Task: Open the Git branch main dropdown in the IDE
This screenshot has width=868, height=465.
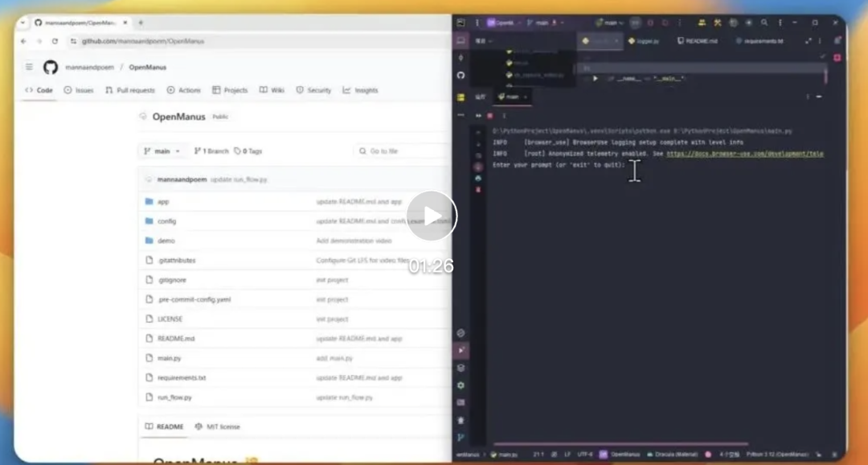Action: [x=545, y=23]
